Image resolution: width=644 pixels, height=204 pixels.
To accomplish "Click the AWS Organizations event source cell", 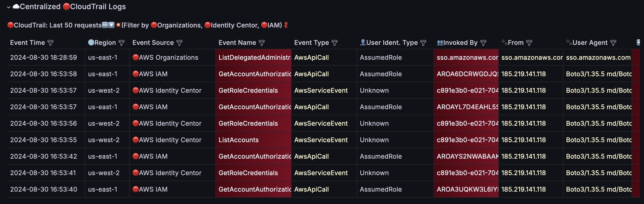I will click(173, 57).
